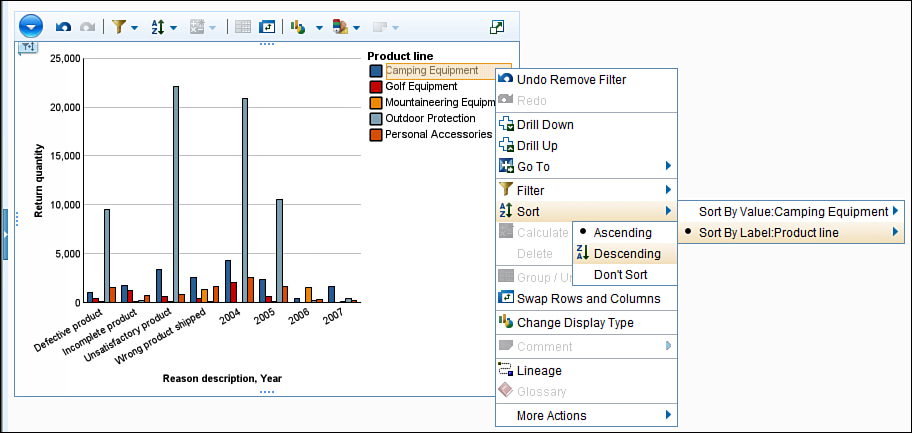Select the Golf Equipment legend label
Viewport: 912px width, 433px height.
pyautogui.click(x=421, y=86)
